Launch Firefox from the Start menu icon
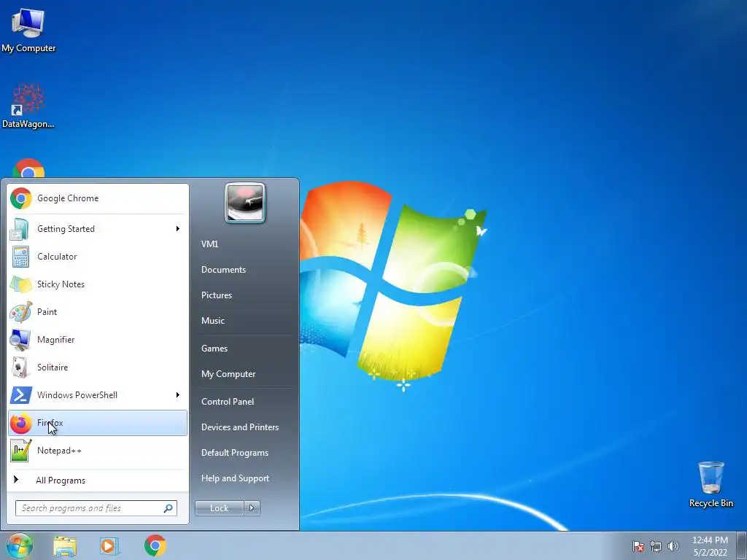Screen dimensions: 747x560 (21, 423)
